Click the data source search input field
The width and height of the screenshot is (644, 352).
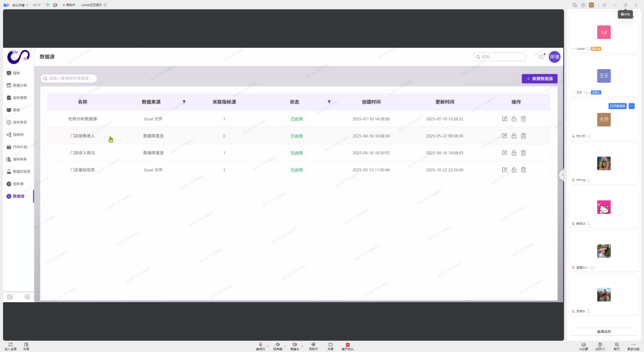(x=69, y=79)
